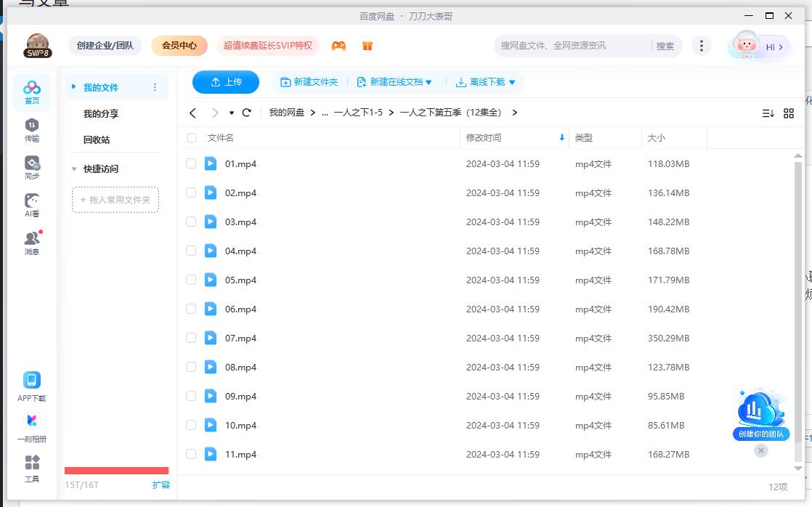Open the 同步 (Sync) sidebar icon

32,168
